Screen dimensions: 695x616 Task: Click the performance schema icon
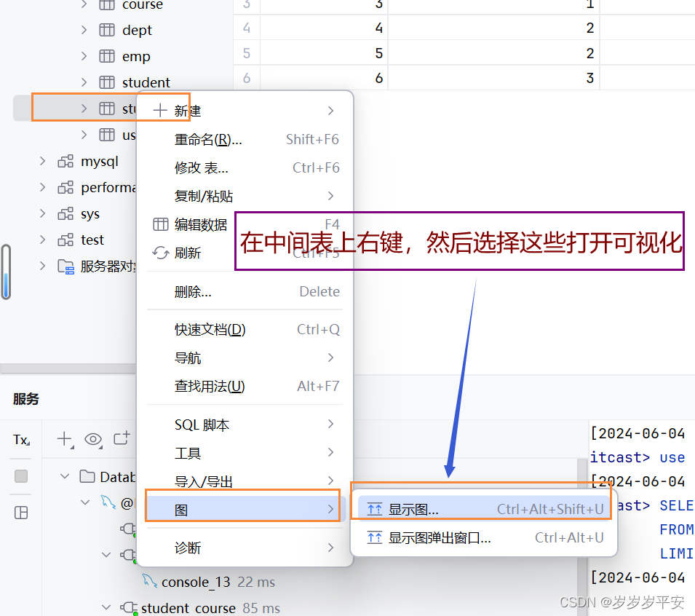click(65, 187)
